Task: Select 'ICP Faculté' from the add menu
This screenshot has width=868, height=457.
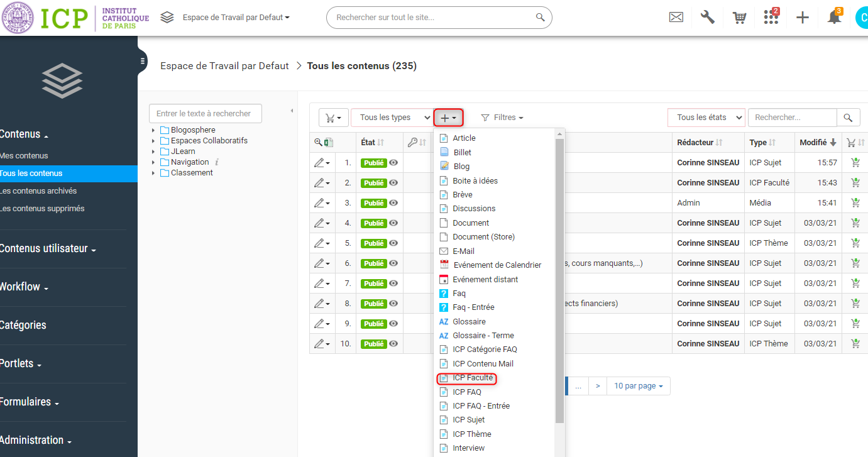Action: [473, 378]
